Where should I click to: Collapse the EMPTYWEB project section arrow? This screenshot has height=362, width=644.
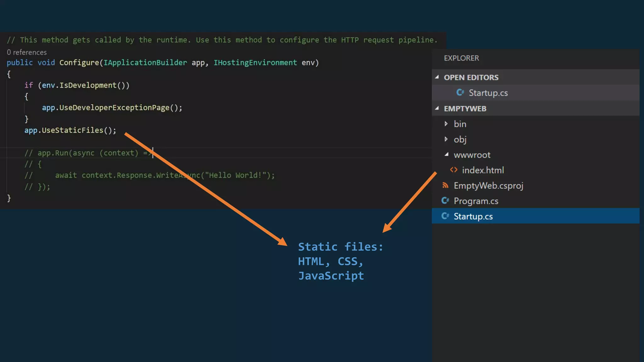pos(437,108)
